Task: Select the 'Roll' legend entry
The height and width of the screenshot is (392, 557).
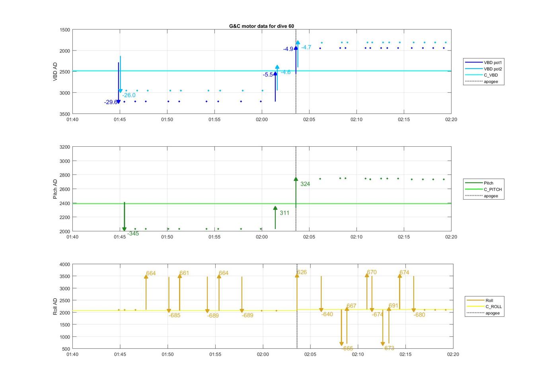Action: coord(480,300)
